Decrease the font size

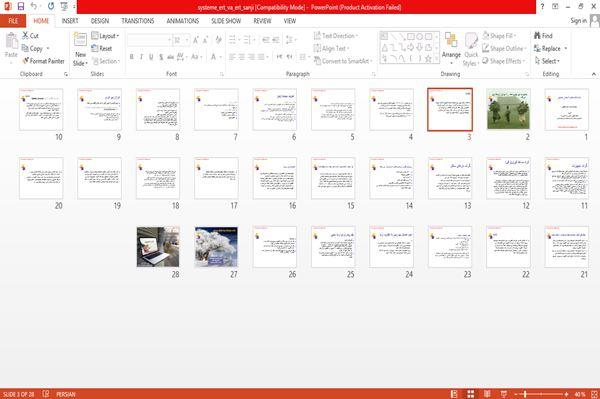pyautogui.click(x=206, y=40)
